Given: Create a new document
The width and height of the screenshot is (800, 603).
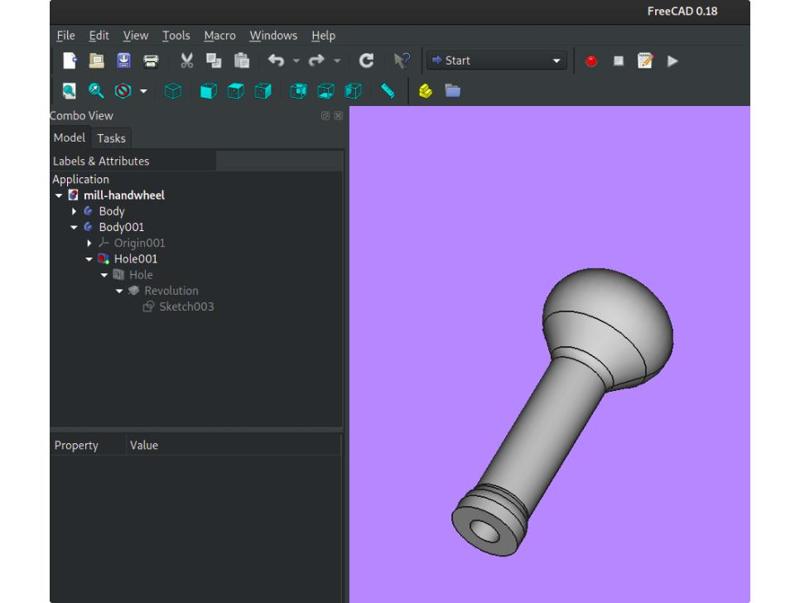Looking at the screenshot, I should (69, 61).
